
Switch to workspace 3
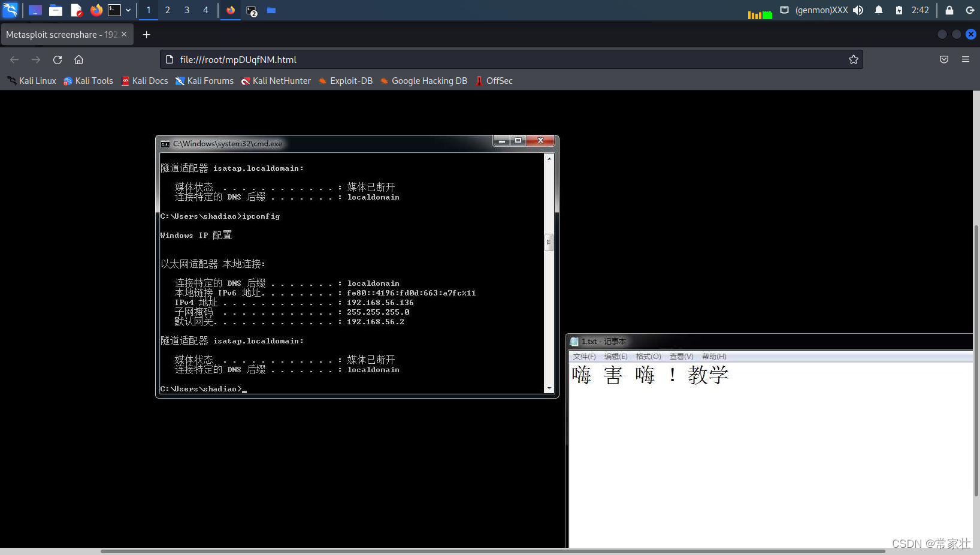point(187,10)
